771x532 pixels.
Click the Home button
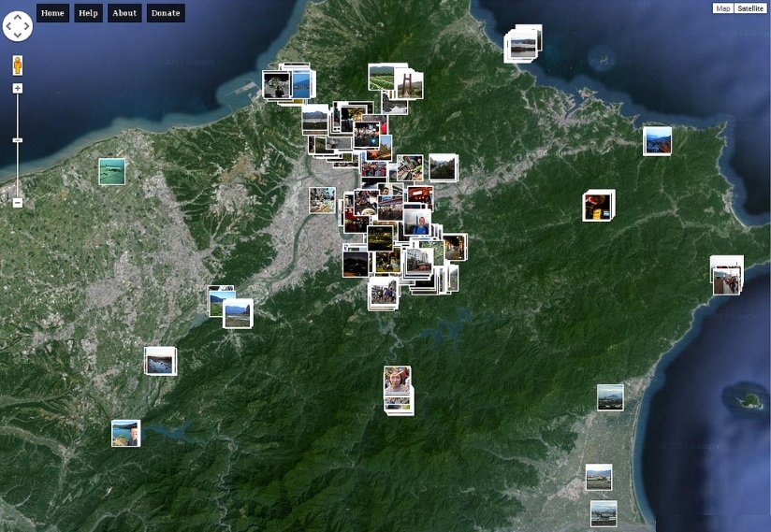pyautogui.click(x=52, y=13)
